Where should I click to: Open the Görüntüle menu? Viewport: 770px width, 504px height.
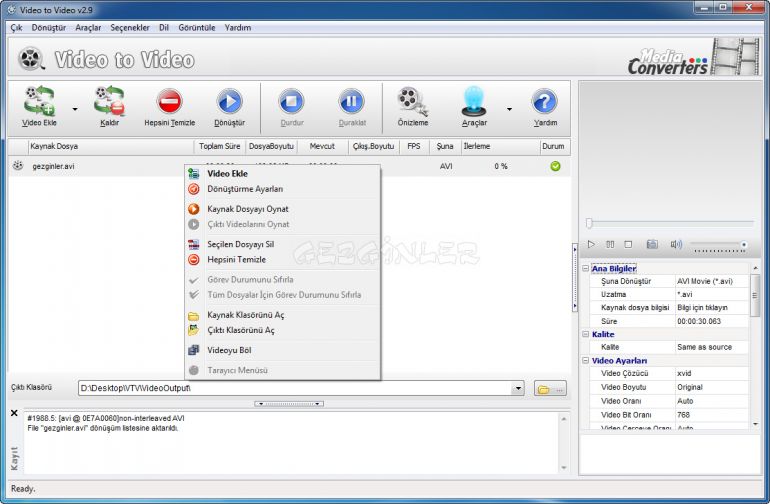coord(196,28)
